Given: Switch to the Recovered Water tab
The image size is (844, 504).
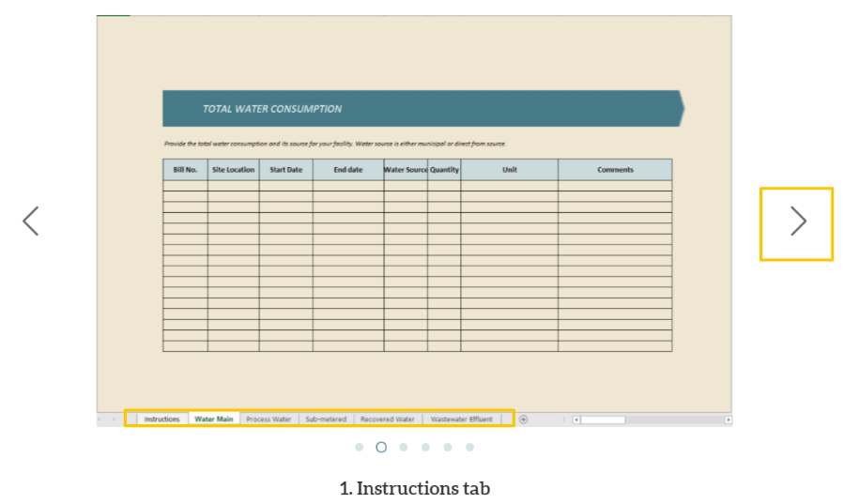Looking at the screenshot, I should point(387,420).
